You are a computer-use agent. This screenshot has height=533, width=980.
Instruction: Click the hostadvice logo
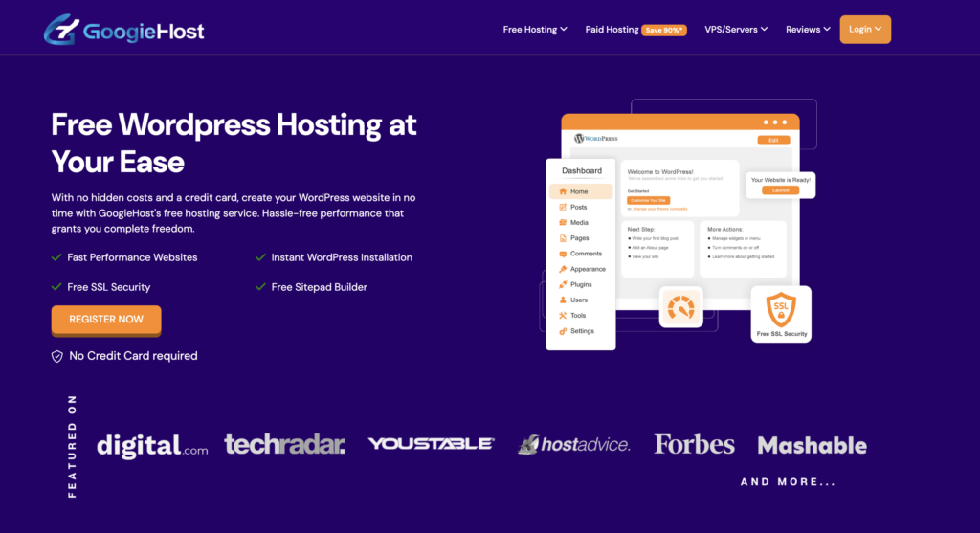[574, 444]
